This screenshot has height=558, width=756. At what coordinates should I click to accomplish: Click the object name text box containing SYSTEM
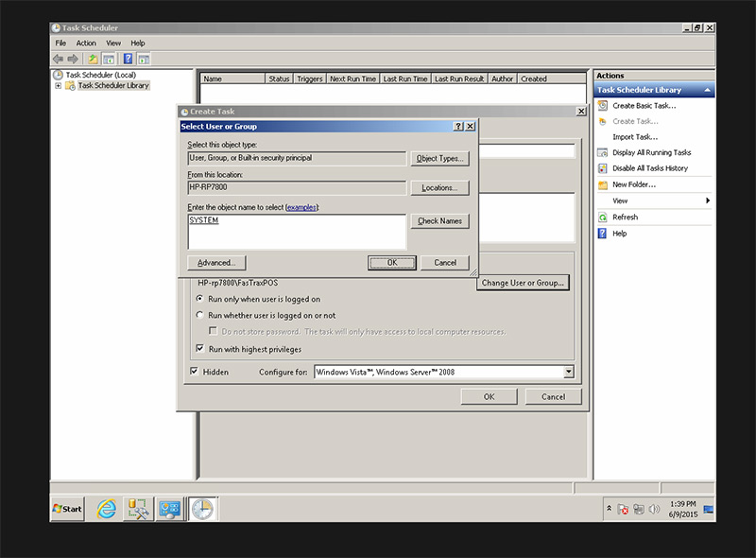(297, 232)
